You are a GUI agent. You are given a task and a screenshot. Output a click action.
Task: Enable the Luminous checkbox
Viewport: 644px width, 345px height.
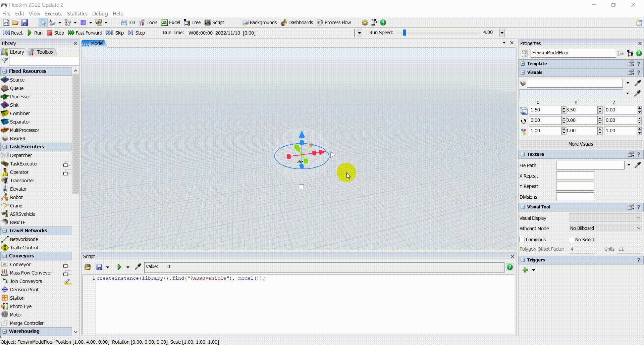(x=522, y=240)
